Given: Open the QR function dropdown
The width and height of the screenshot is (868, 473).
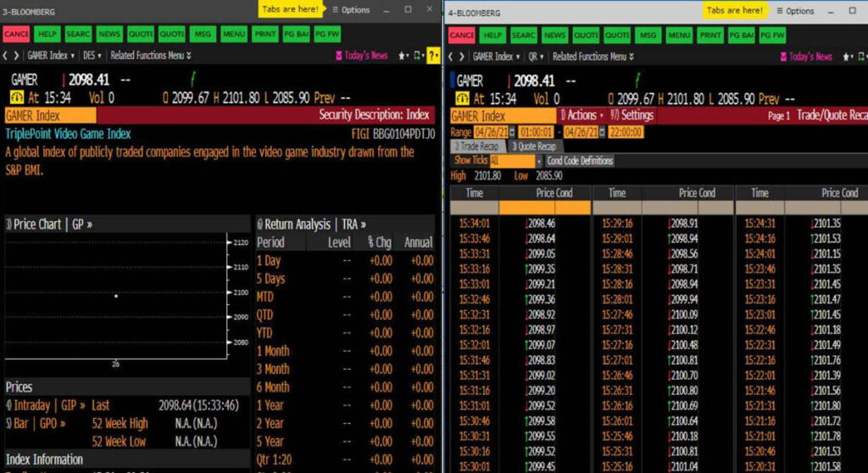Looking at the screenshot, I should pyautogui.click(x=536, y=57).
